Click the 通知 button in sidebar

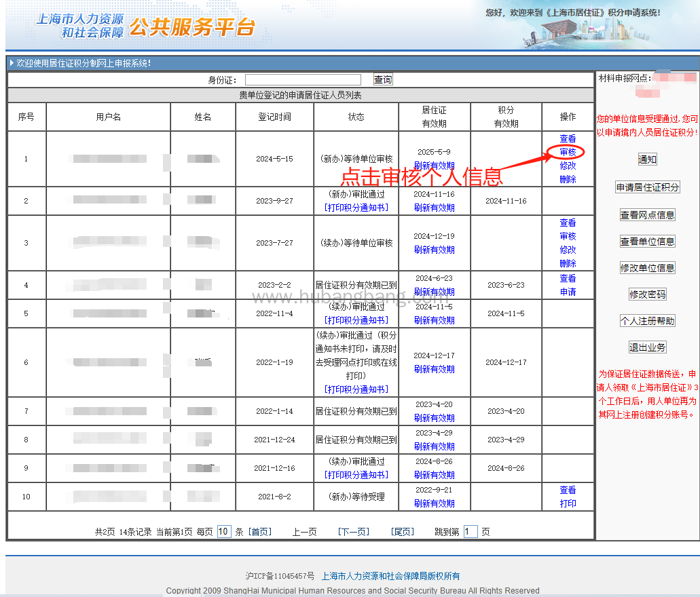[647, 159]
